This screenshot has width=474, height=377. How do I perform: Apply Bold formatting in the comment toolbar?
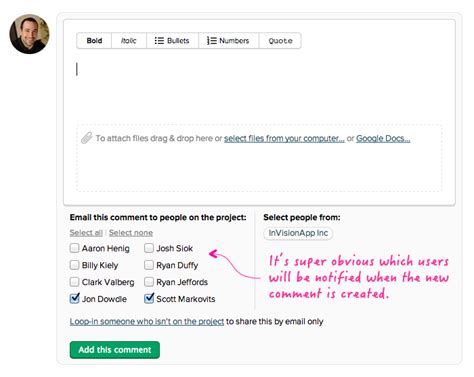[x=94, y=41]
